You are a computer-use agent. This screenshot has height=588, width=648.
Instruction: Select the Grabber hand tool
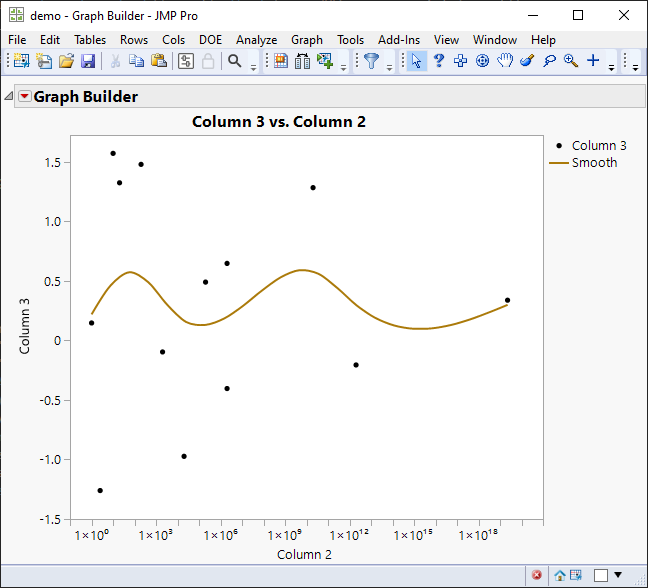[x=505, y=61]
